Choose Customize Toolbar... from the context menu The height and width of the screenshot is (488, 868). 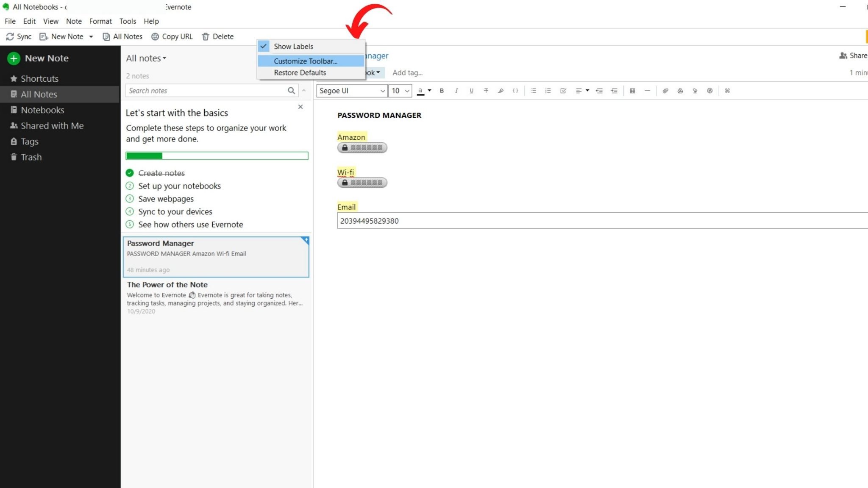pyautogui.click(x=311, y=61)
